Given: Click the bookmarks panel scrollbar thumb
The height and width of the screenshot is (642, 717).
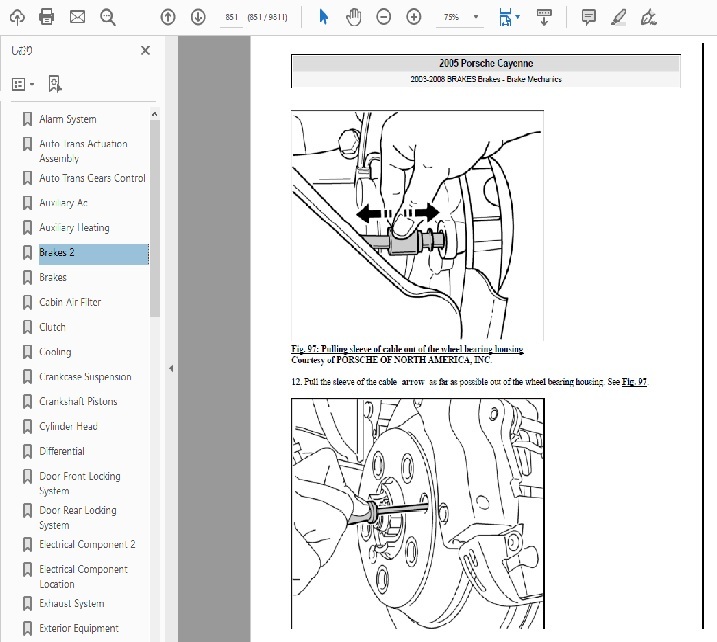Looking at the screenshot, I should point(155,218).
